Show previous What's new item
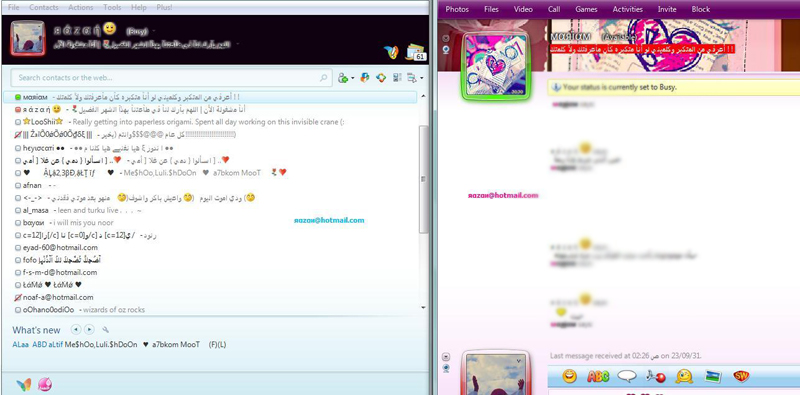Image resolution: width=800 pixels, height=395 pixels. tap(76, 330)
